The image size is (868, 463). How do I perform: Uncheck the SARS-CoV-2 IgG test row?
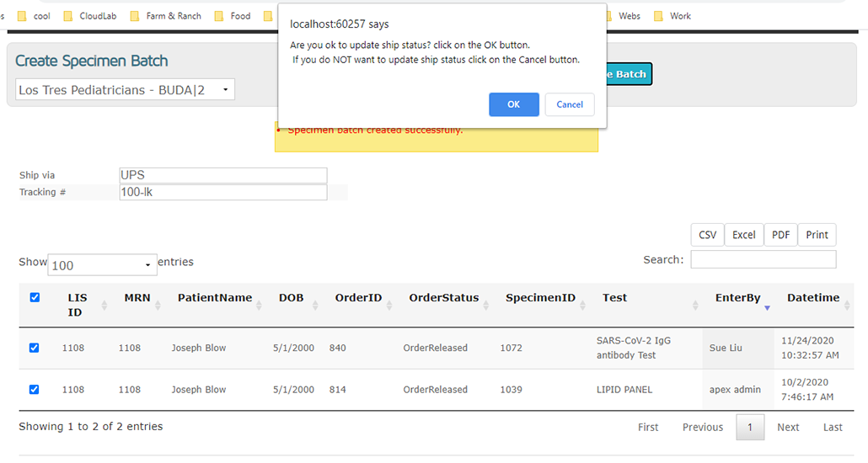coord(34,348)
